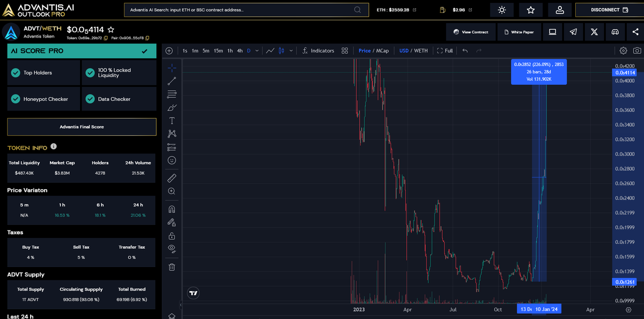The width and height of the screenshot is (644, 319).
Task: Open the Top Holders check
Action: tap(44, 73)
